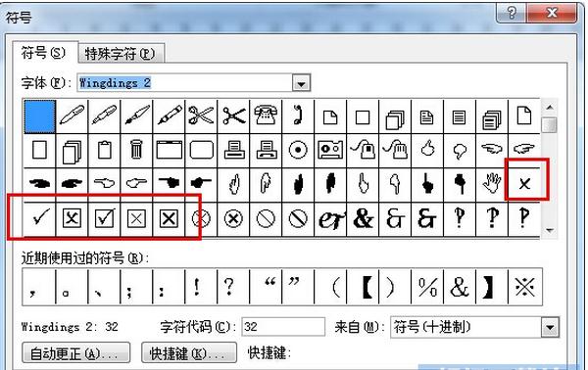The width and height of the screenshot is (588, 370).
Task: Select the thumbs-up hand symbol
Action: [426, 151]
